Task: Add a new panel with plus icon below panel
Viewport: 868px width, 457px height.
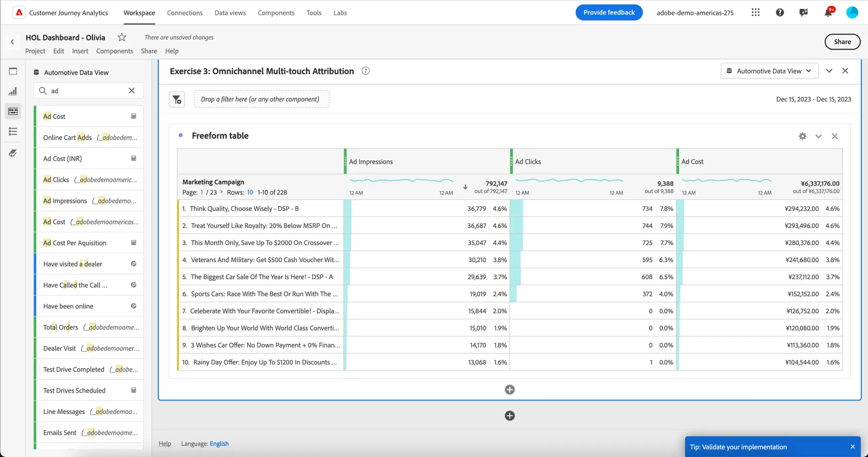Action: (x=510, y=416)
